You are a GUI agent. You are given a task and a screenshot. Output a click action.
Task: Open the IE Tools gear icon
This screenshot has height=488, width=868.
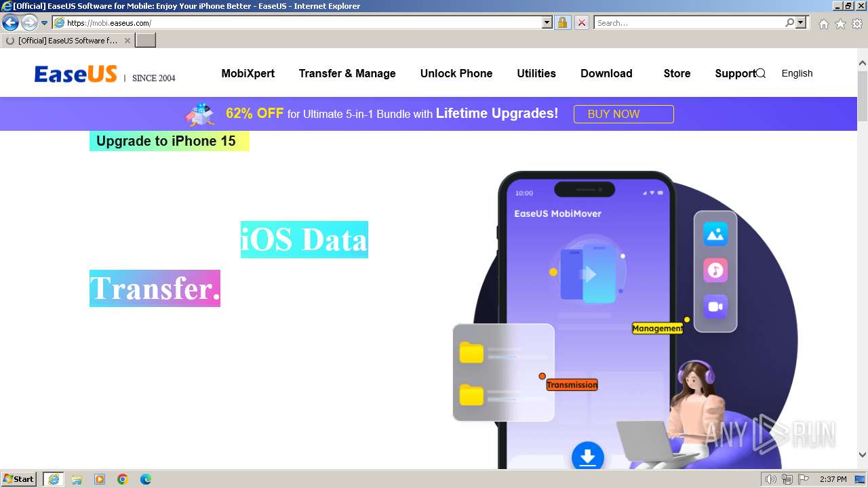point(857,24)
